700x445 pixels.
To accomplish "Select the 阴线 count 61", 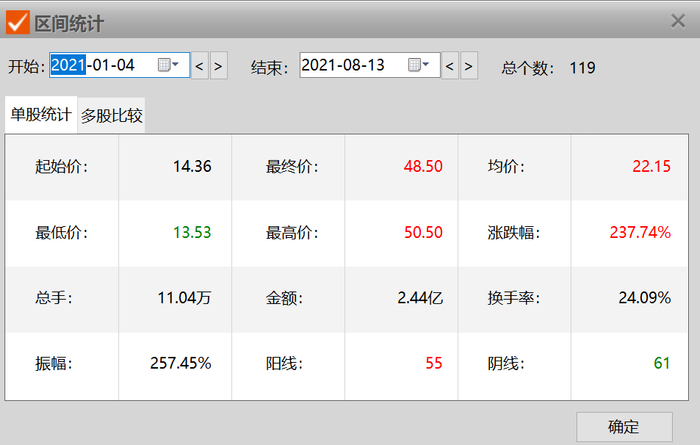I will (x=662, y=363).
